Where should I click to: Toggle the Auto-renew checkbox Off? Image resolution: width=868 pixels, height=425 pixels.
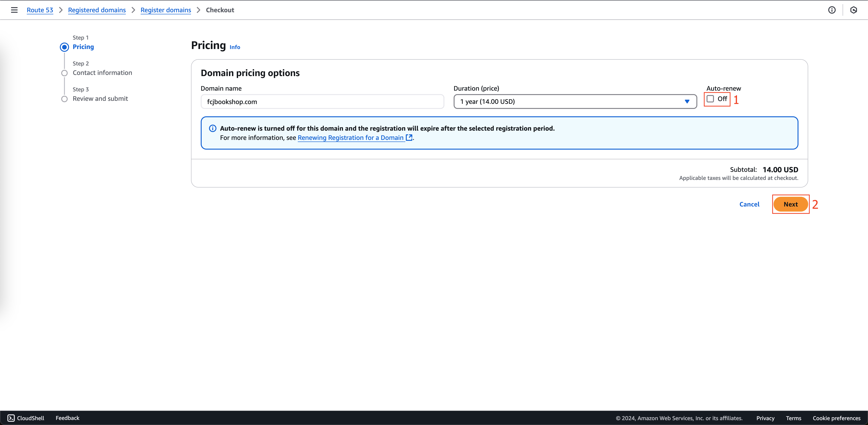(x=710, y=99)
